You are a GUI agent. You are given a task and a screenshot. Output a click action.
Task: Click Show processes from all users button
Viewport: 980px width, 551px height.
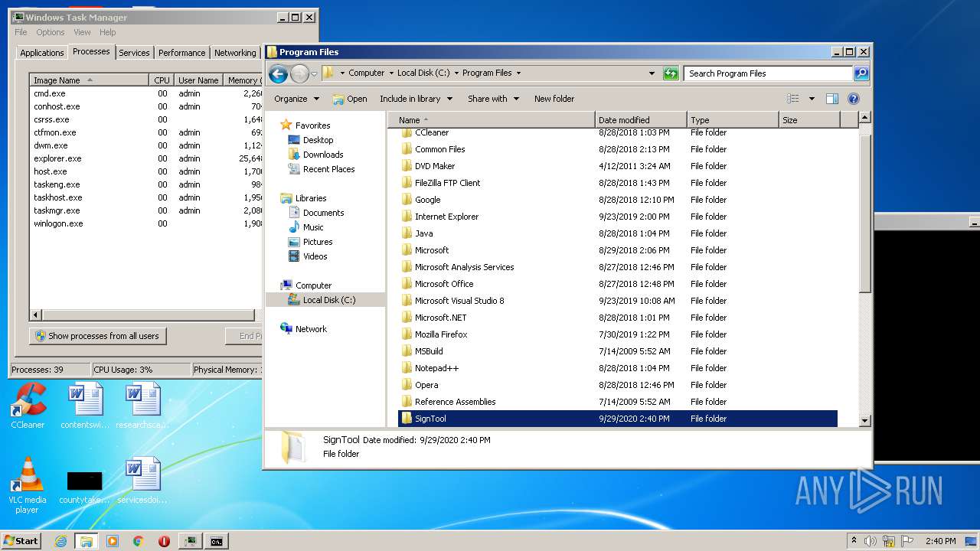point(97,336)
